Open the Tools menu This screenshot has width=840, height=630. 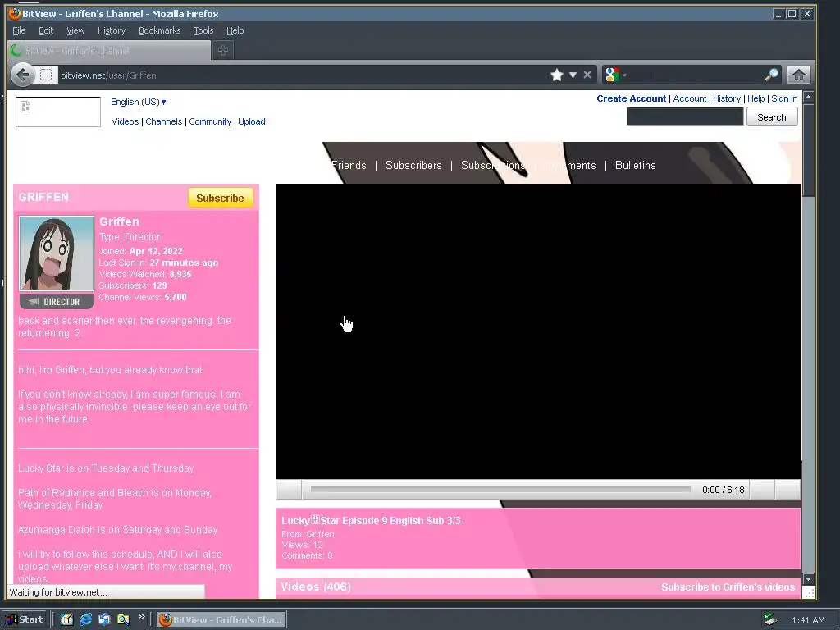(x=203, y=30)
